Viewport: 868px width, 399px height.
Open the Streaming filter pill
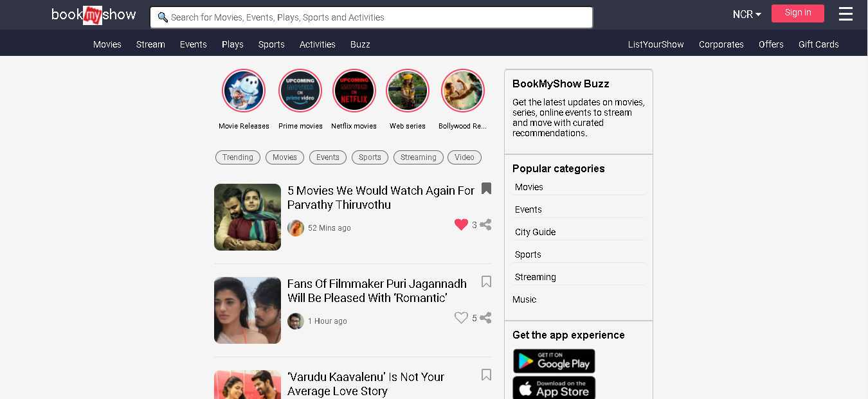tap(418, 157)
